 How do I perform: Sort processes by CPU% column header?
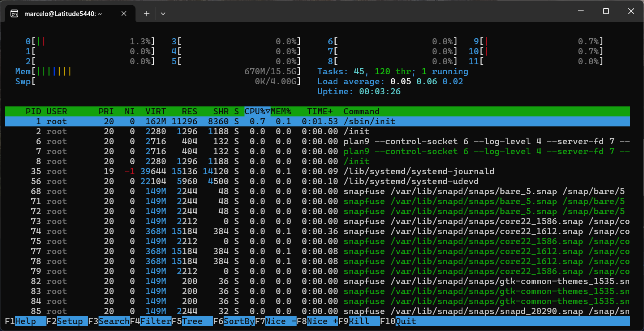point(257,112)
